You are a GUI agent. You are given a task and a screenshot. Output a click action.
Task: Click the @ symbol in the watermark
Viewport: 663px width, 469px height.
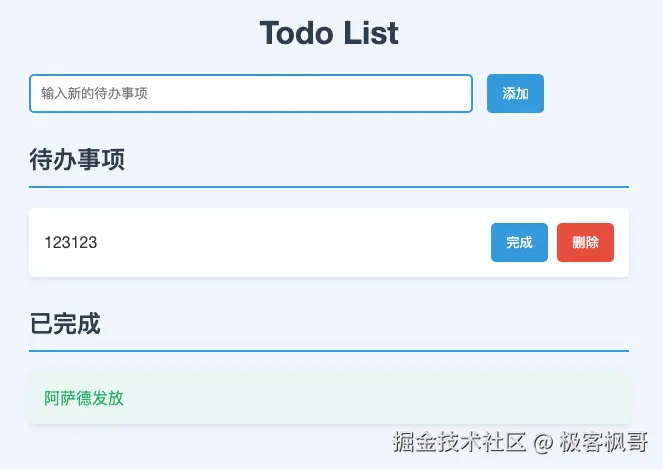click(543, 441)
